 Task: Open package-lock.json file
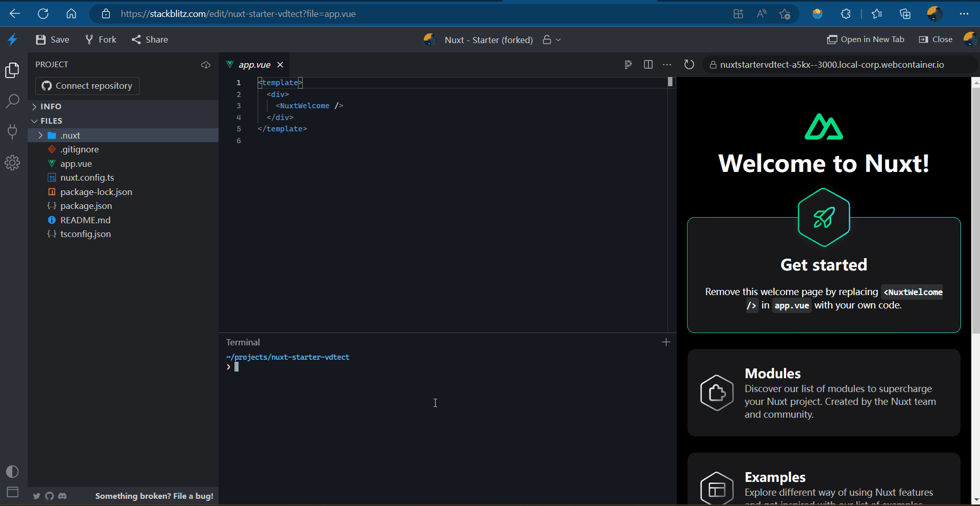pos(123,192)
